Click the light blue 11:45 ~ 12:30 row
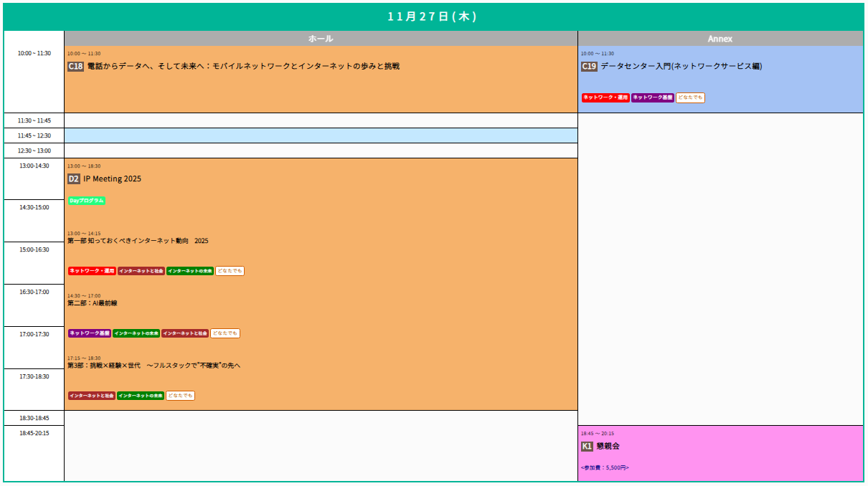 [x=321, y=135]
